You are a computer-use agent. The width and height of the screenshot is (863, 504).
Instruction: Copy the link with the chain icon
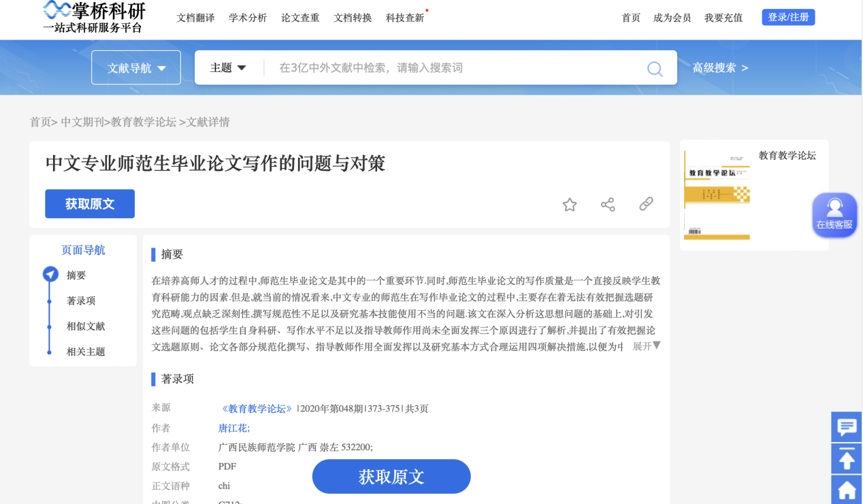[646, 204]
